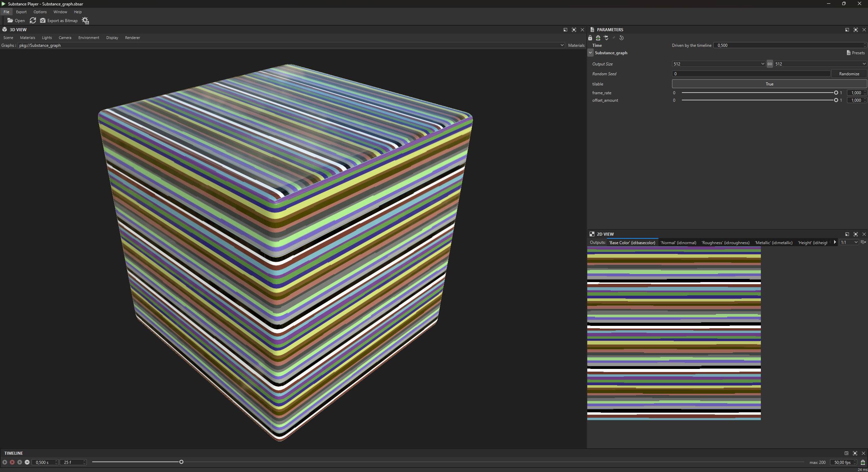Viewport: 868px width, 472px height.
Task: Open the 2D view 1:1 zoom dropdown
Action: (x=849, y=242)
